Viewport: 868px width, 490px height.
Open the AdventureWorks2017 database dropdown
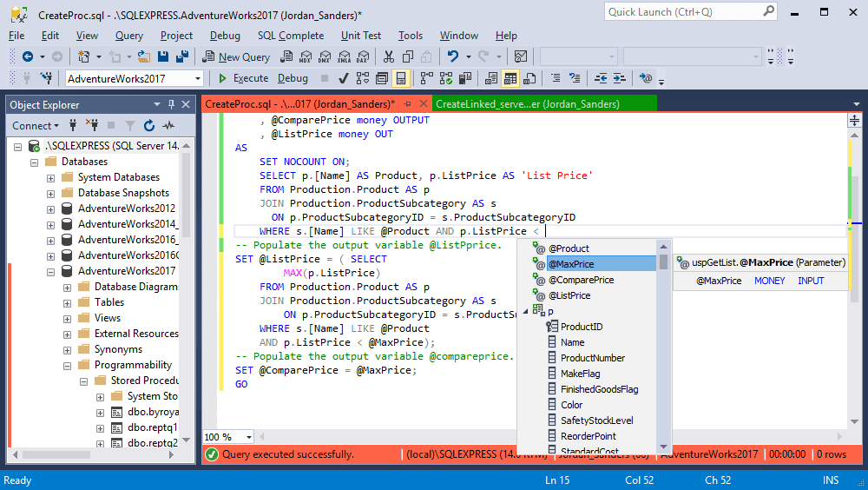pyautogui.click(x=198, y=79)
